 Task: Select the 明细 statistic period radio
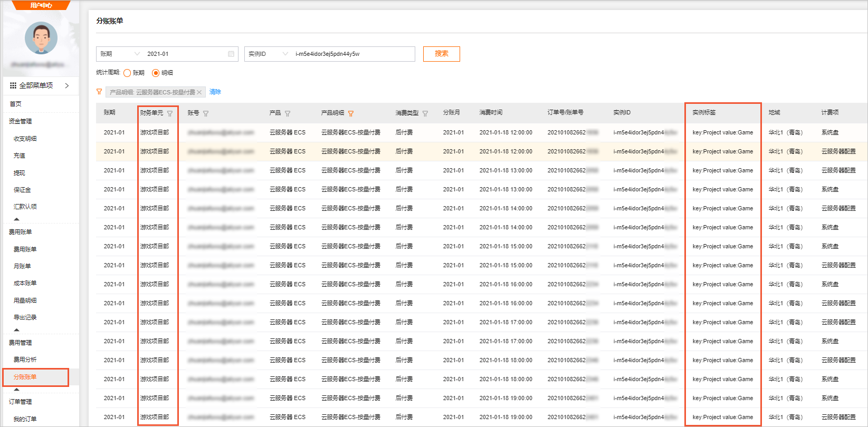pyautogui.click(x=156, y=73)
